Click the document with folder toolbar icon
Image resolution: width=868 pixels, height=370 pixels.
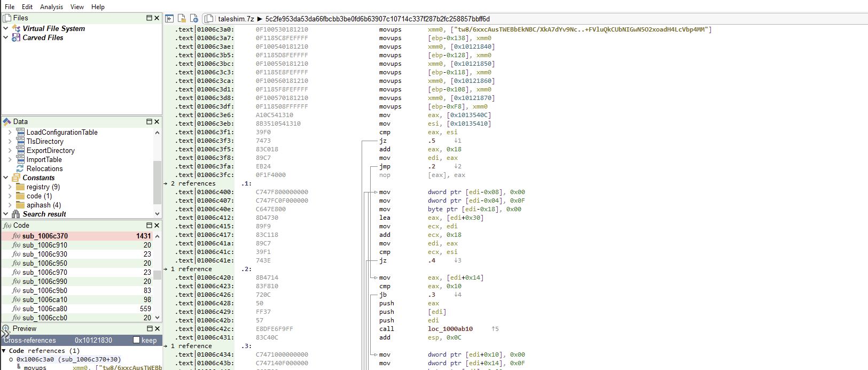pyautogui.click(x=182, y=19)
